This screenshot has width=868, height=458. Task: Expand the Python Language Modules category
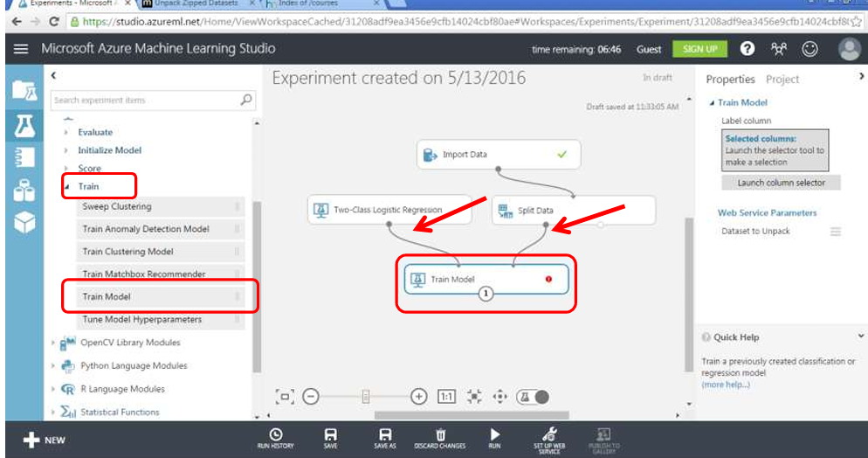54,365
